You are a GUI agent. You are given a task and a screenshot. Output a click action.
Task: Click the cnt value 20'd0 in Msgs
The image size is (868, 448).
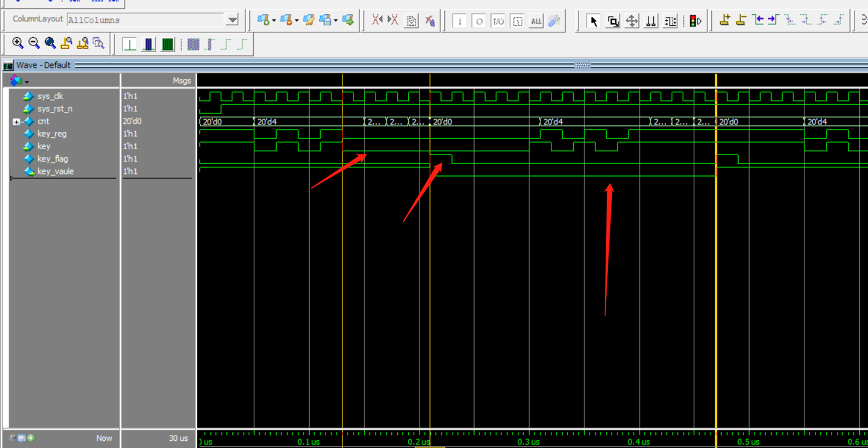[x=132, y=121]
